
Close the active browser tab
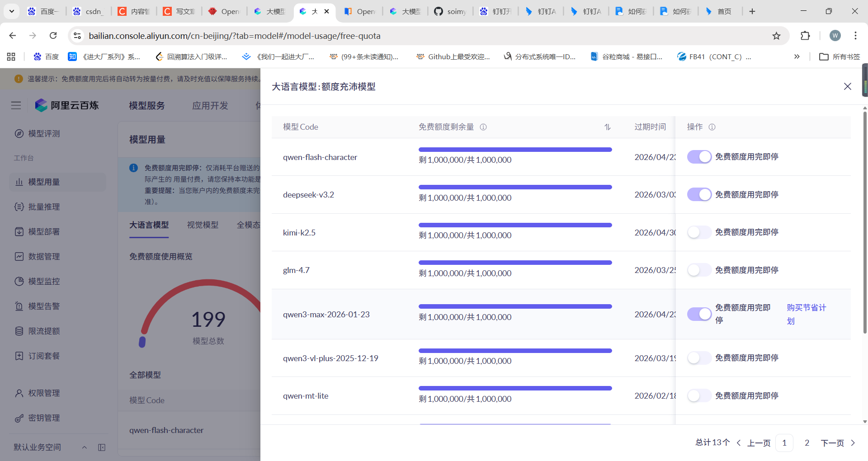[326, 11]
